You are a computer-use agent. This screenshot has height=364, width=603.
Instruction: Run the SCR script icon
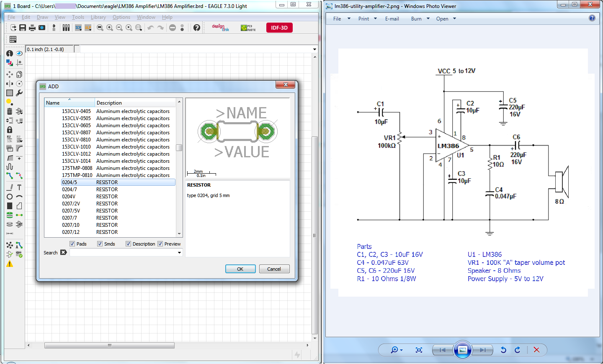(x=78, y=28)
